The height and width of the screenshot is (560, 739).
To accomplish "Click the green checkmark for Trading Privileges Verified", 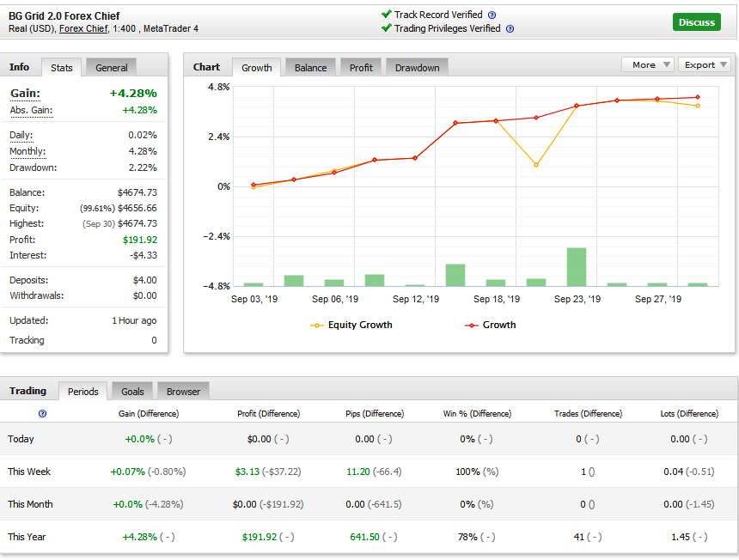I will point(387,27).
